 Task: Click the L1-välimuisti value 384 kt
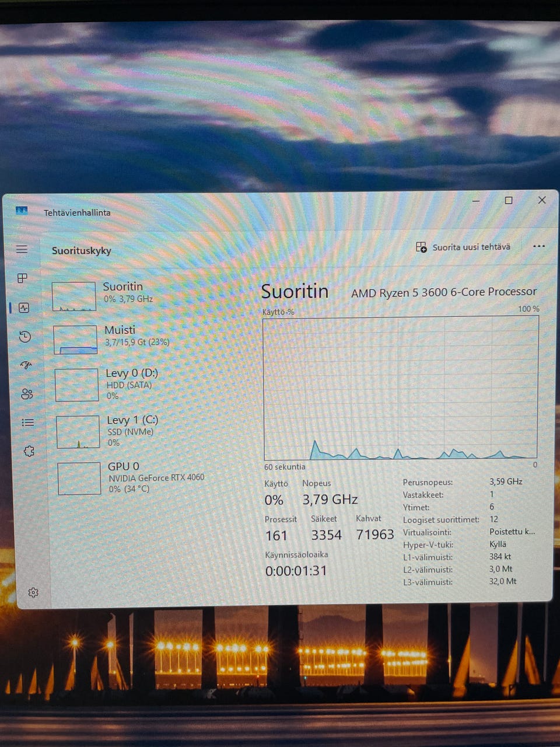click(x=500, y=556)
